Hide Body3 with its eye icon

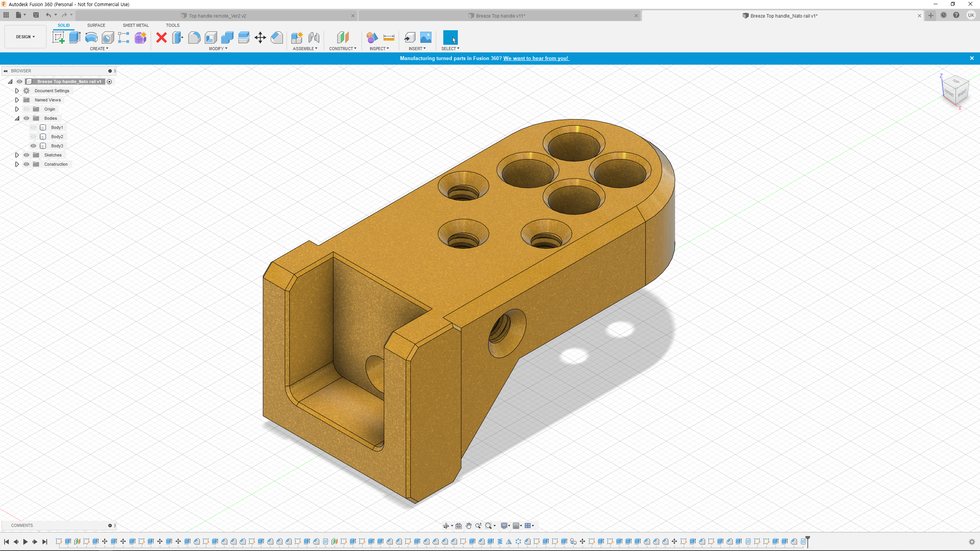[x=33, y=146]
